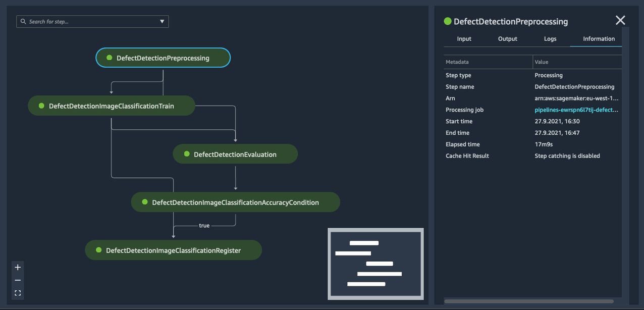Screen dimensions: 644x310
Task: Click the green status icon in the panel header
Action: pyautogui.click(x=447, y=21)
